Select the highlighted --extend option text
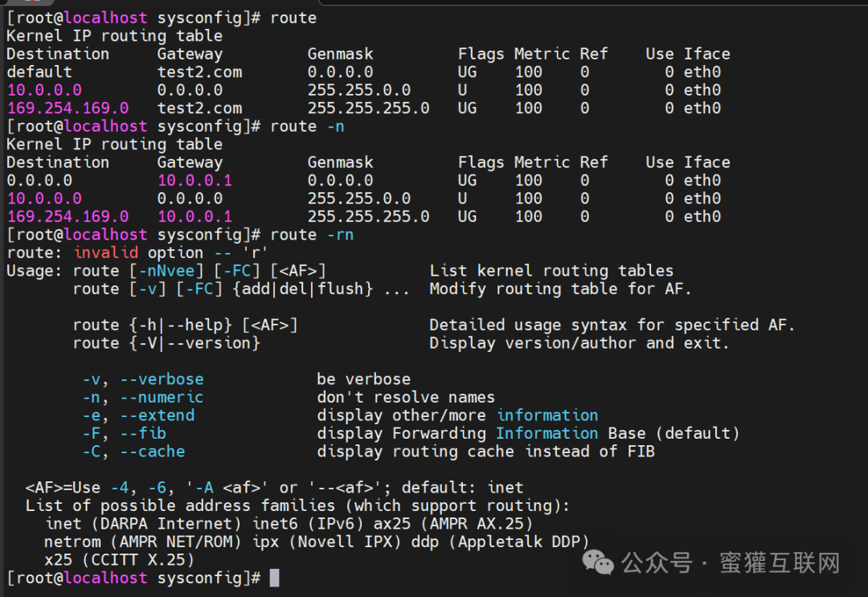Screen dimensions: 868x597 coord(158,415)
